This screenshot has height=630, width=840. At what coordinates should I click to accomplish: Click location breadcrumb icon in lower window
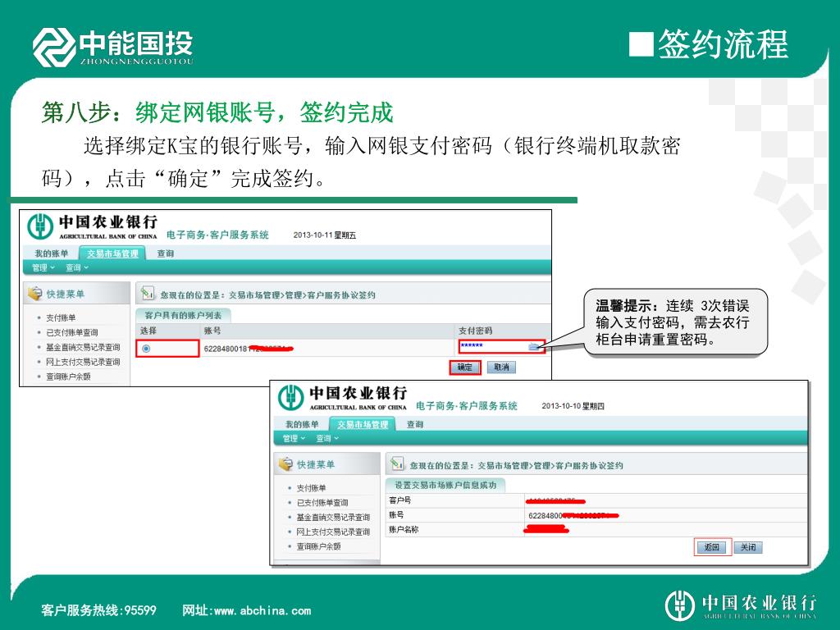pos(397,464)
